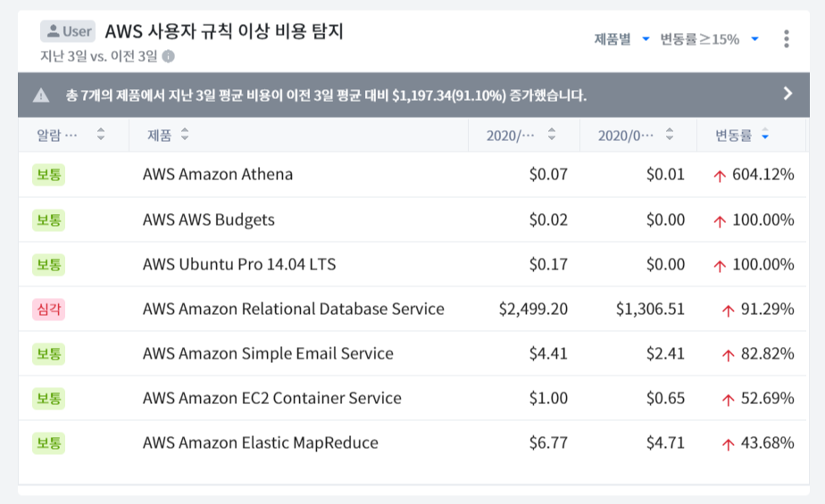This screenshot has height=504, width=825.
Task: Click the AWS Ubuntu Pro 14.04 LTS entry
Action: pos(239,264)
